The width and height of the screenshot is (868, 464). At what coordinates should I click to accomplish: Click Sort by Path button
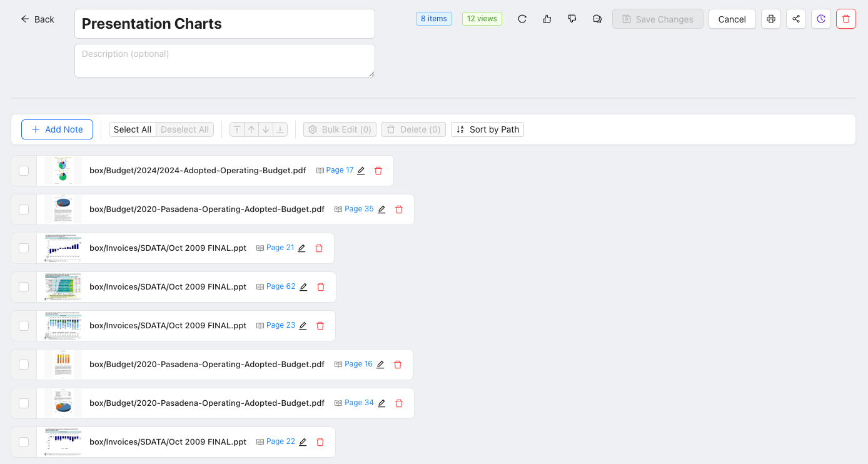[487, 129]
